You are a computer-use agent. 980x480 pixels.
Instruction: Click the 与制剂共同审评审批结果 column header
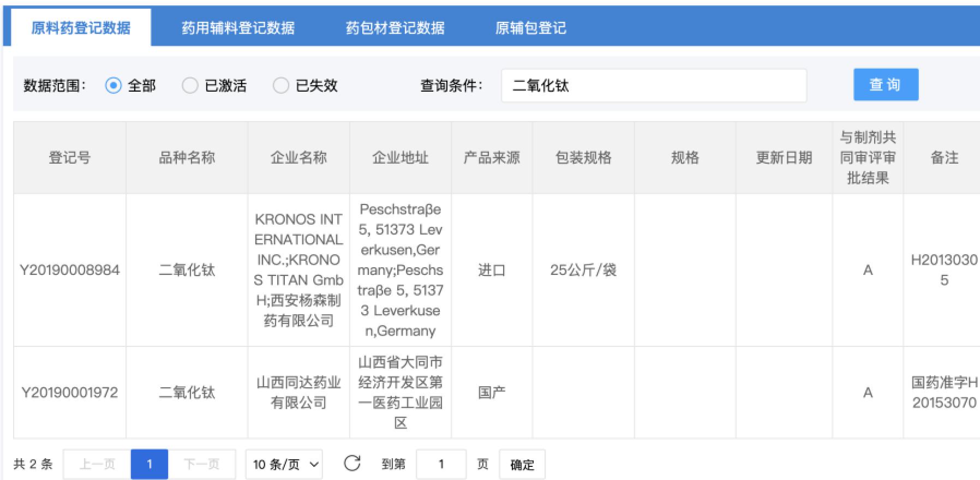click(x=868, y=158)
